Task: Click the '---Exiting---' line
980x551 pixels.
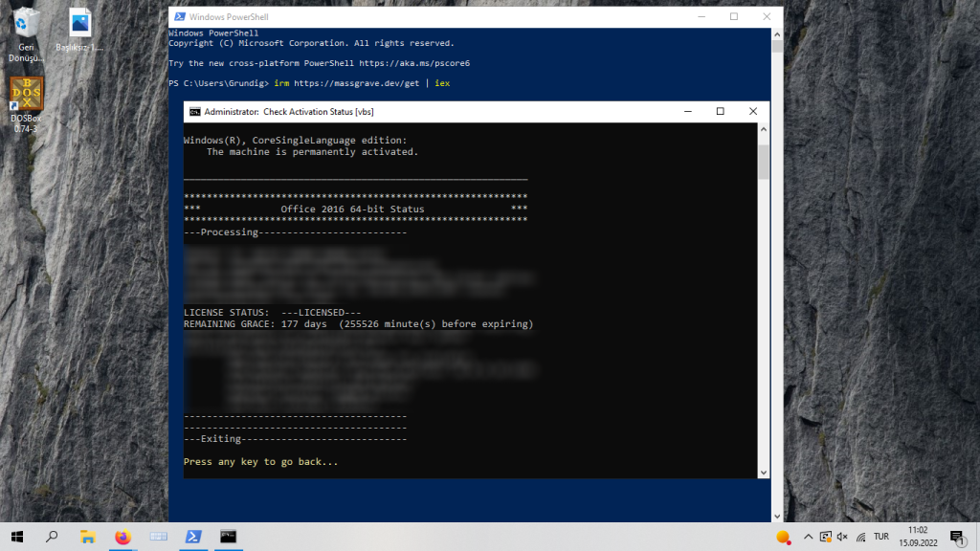Action: tap(295, 438)
